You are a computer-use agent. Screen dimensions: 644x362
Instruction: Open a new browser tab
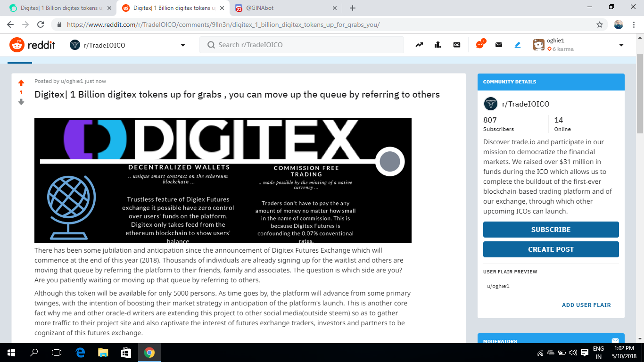point(353,8)
